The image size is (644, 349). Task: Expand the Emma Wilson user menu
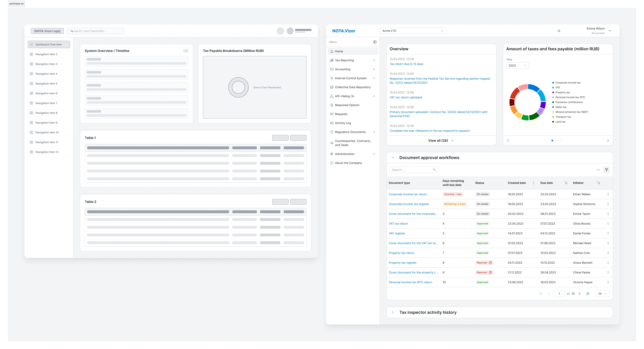click(610, 31)
